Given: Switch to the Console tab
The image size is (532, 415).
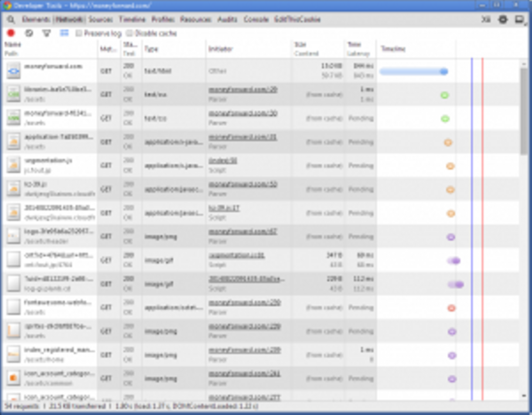Looking at the screenshot, I should pyautogui.click(x=256, y=19).
